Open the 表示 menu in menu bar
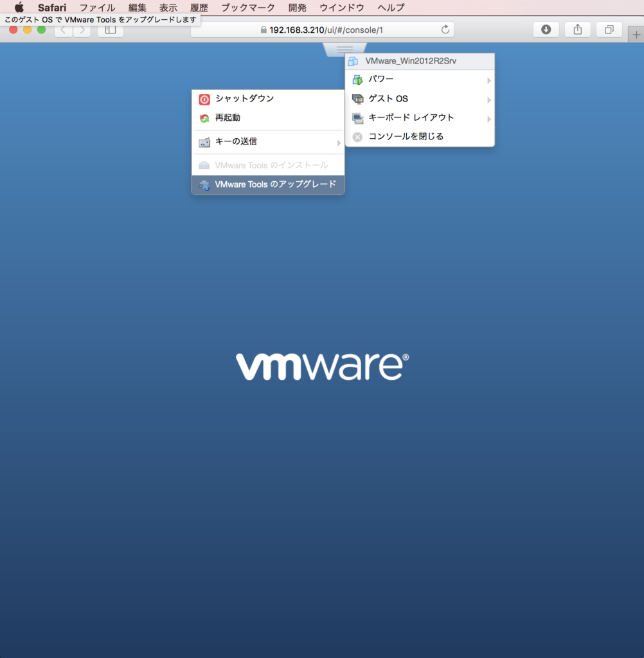 [168, 8]
